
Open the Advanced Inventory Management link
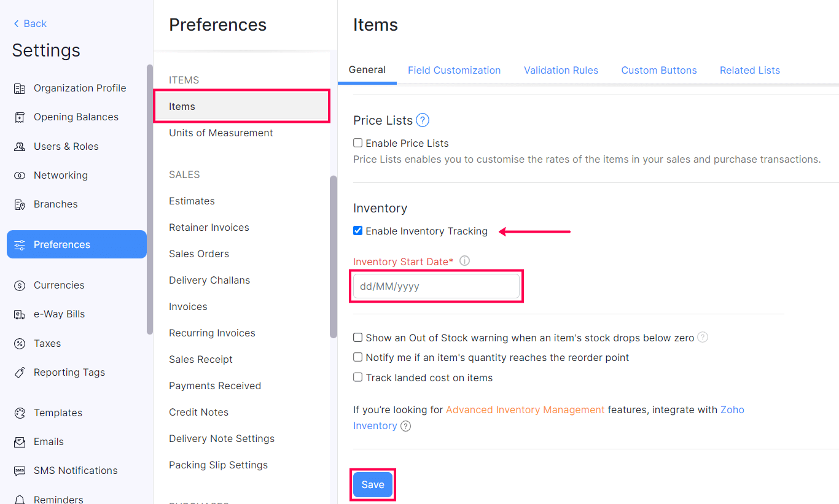click(x=525, y=409)
